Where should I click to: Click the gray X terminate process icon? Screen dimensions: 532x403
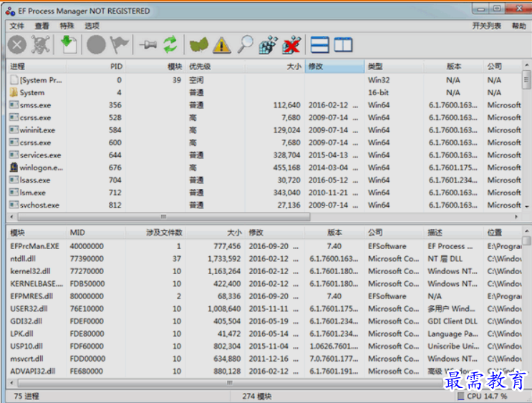pos(17,45)
